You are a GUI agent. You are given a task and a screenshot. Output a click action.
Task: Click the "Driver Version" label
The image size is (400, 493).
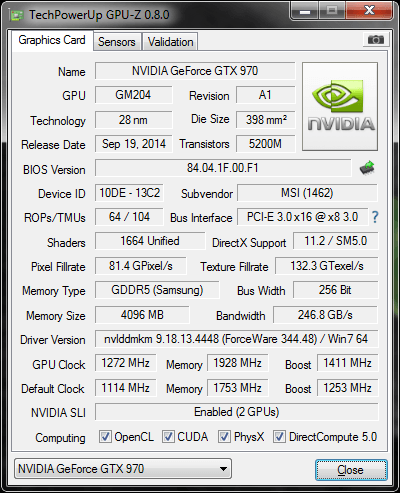coord(53,340)
